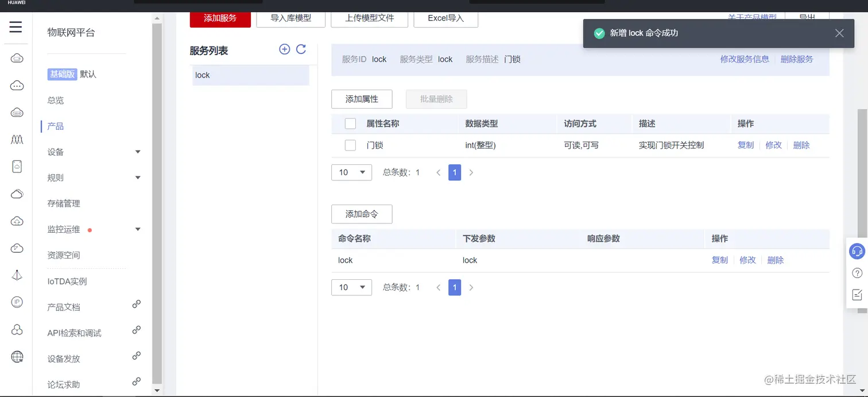This screenshot has height=397, width=868.
Task: Click the link icon next to 设备发放
Action: click(x=137, y=356)
